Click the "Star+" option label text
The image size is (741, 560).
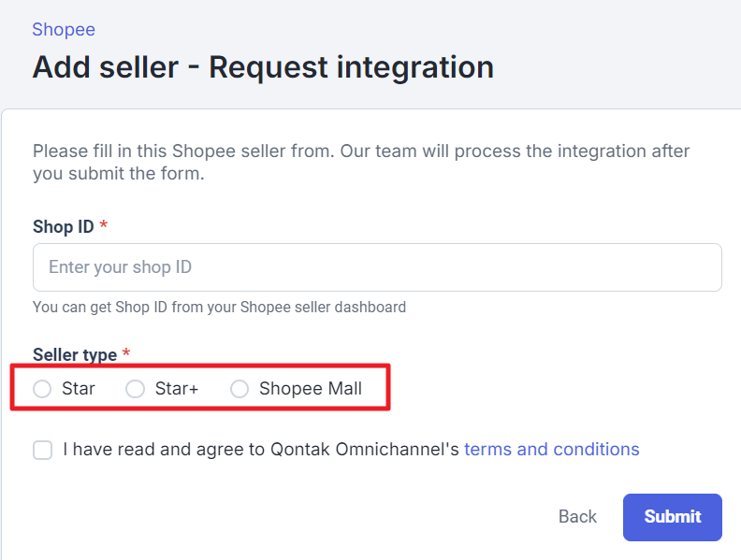177,389
